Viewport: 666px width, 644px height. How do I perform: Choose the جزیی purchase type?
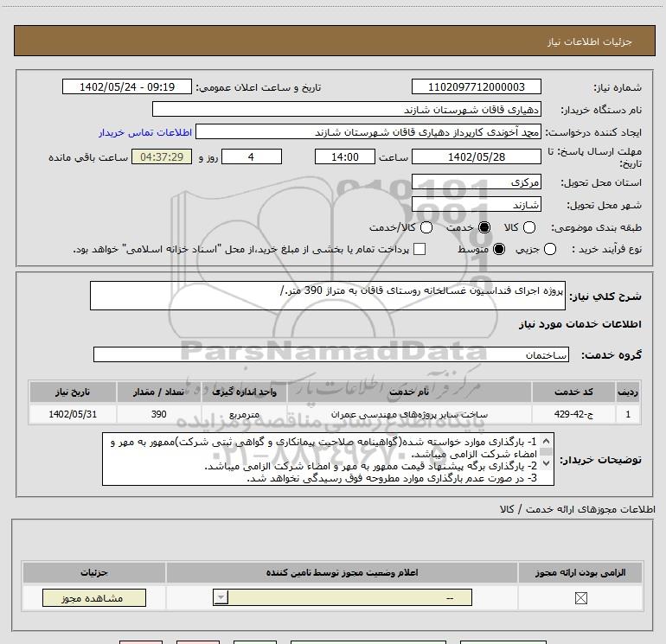549,249
